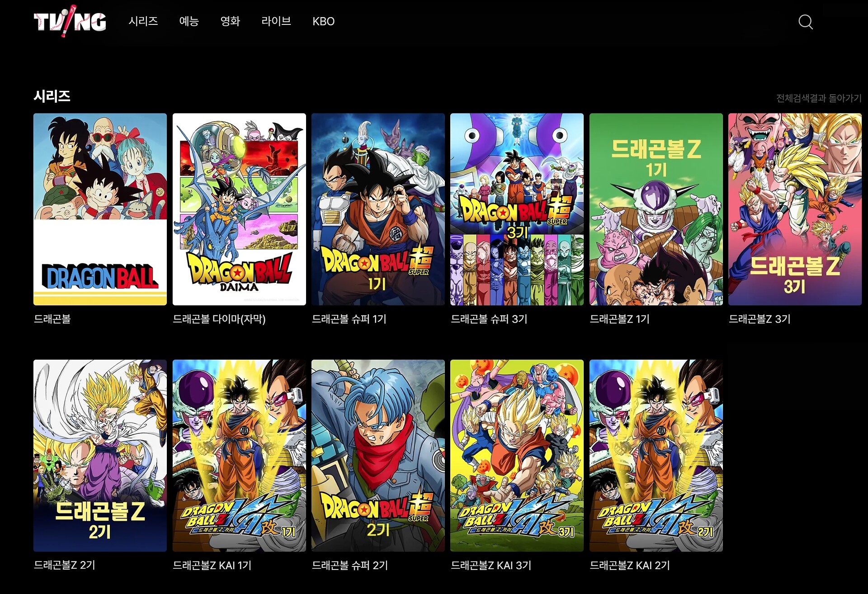Click the Dragon Ball Z KAI 1기 poster
The image size is (868, 594).
tap(239, 455)
